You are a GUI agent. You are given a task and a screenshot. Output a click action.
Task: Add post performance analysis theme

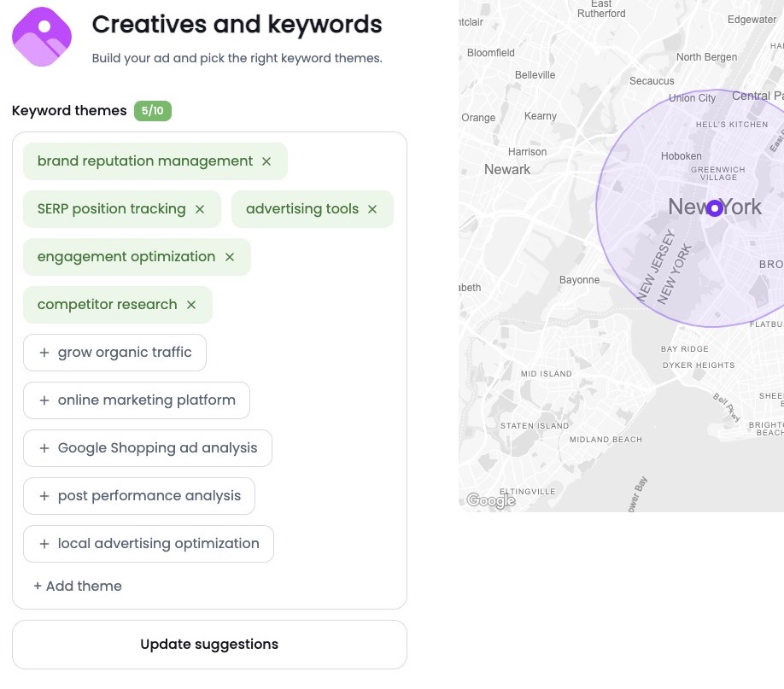tap(139, 496)
